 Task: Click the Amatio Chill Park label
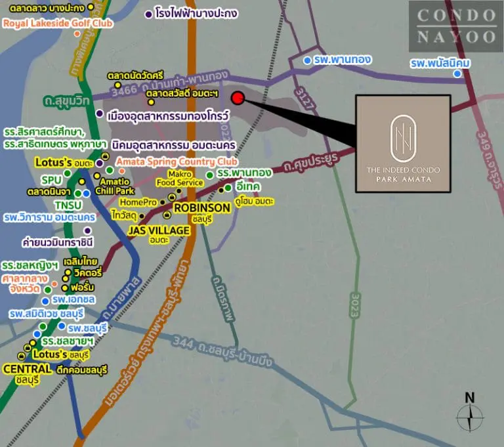[115, 186]
